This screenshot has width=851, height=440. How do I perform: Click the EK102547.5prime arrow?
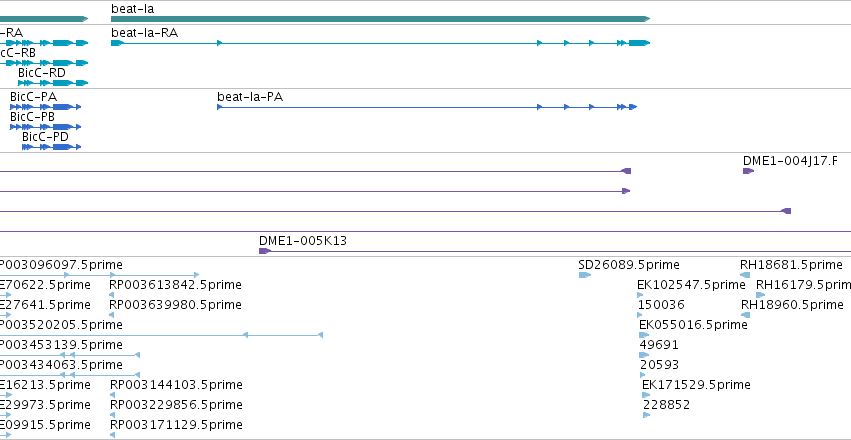[x=640, y=295]
